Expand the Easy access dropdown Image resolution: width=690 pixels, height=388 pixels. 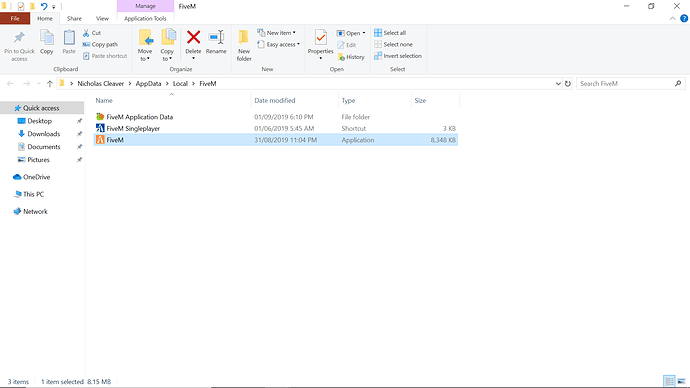[279, 44]
